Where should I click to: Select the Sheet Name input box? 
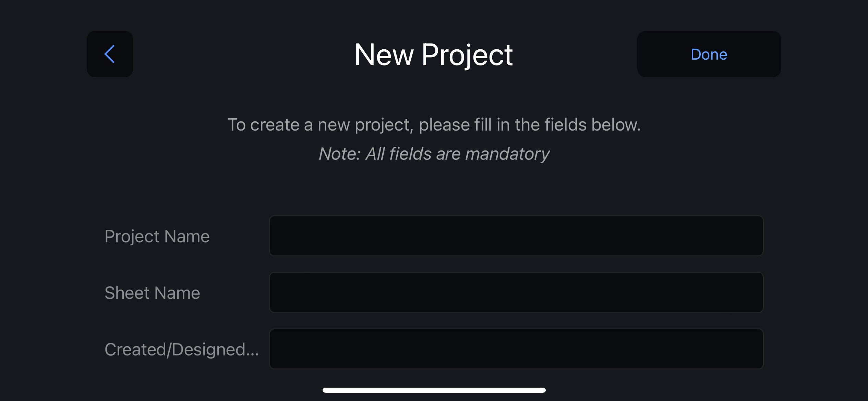pos(516,292)
